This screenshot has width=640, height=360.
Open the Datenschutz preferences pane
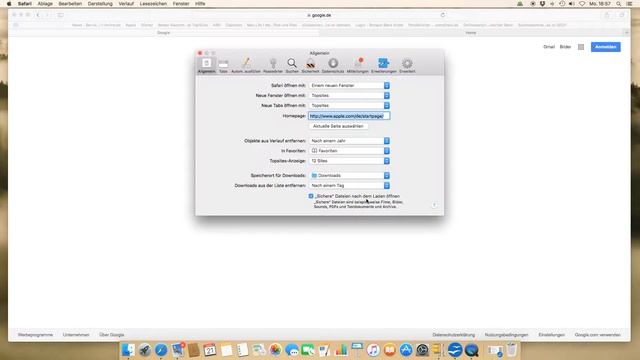tap(333, 65)
